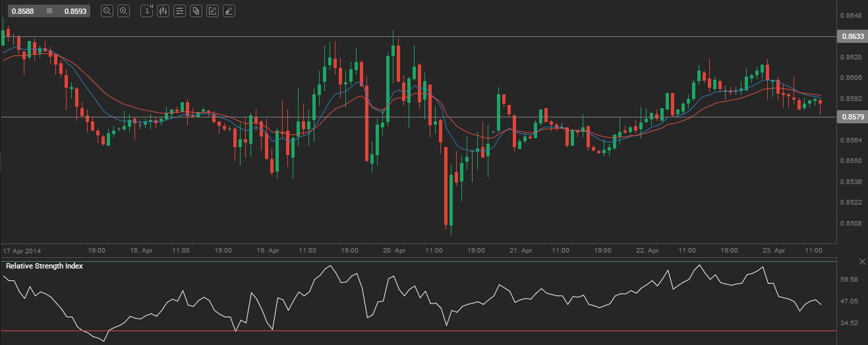Viewport: 868px width, 345px height.
Task: Click the 0.8588 bid price display
Action: point(22,11)
